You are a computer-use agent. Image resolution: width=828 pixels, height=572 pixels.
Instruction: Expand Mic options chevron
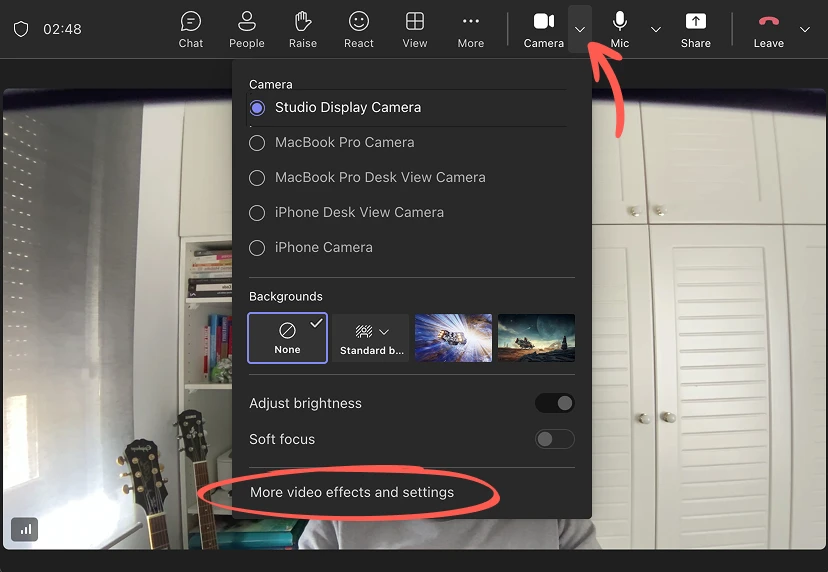(655, 30)
